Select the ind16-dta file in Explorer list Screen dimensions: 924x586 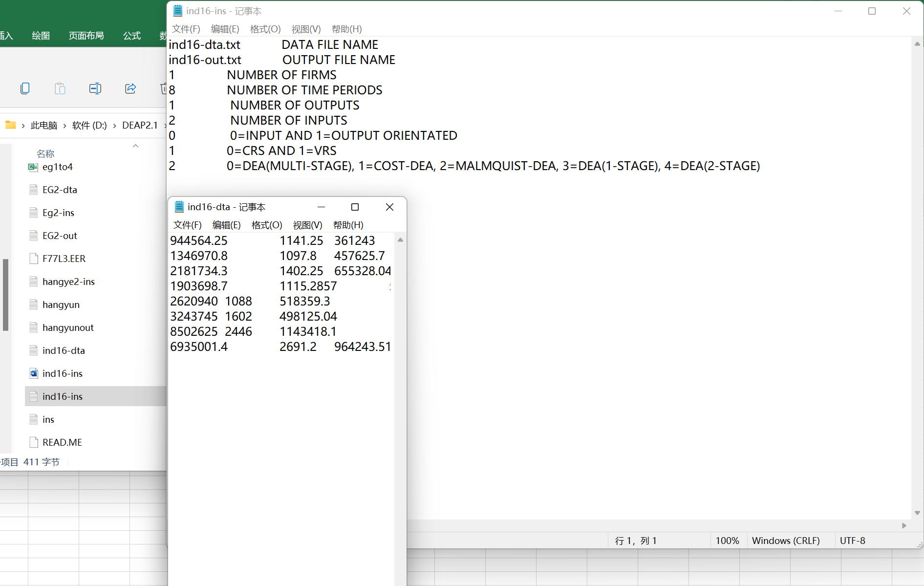click(x=64, y=350)
